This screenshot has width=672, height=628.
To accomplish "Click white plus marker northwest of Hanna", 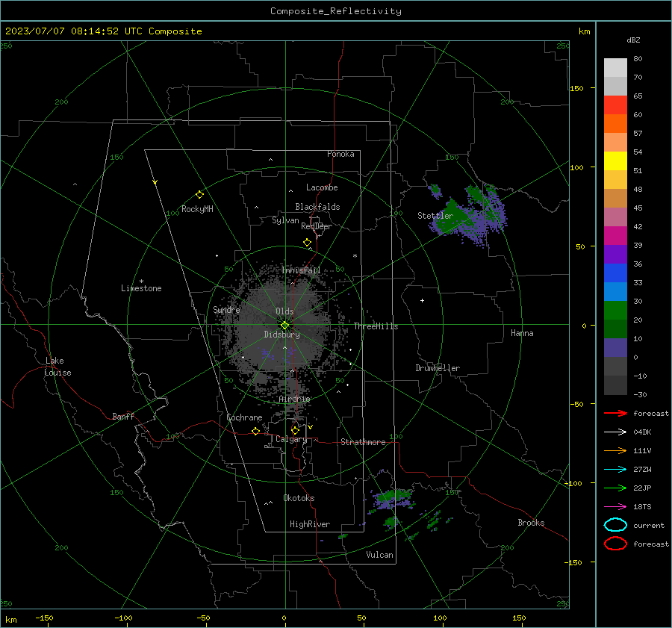I will point(422,300).
